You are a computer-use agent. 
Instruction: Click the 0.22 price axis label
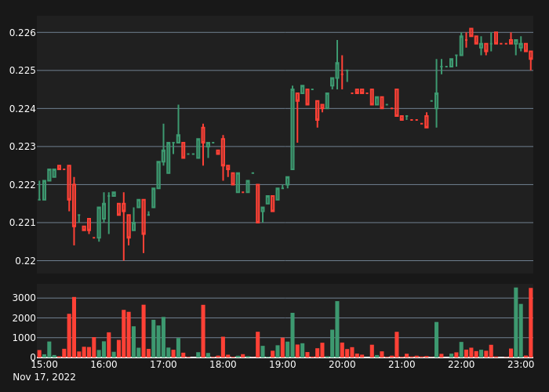[x=26, y=260]
